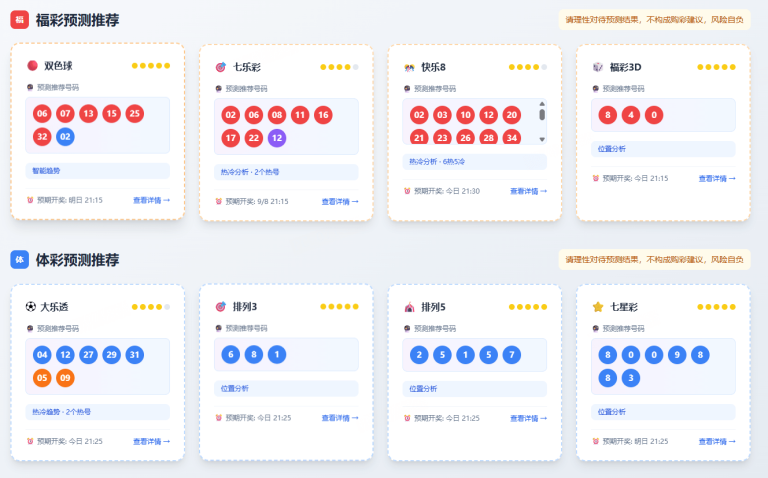768x478 pixels.
Task: Click the 福彩3D dice icon
Action: [x=598, y=67]
